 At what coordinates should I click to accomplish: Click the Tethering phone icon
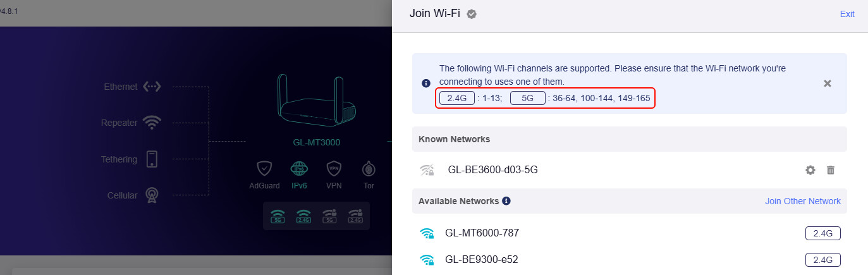(152, 159)
